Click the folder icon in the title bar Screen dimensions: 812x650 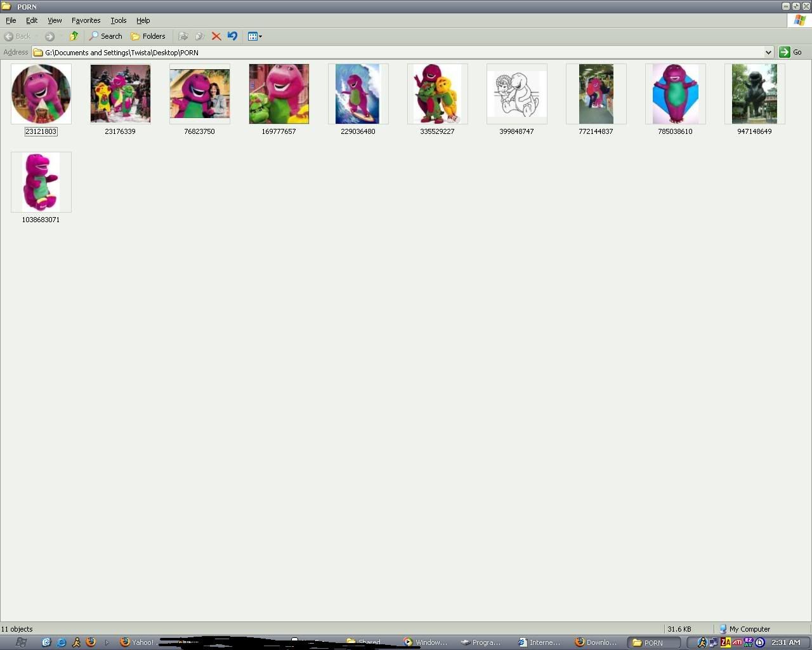click(6, 6)
